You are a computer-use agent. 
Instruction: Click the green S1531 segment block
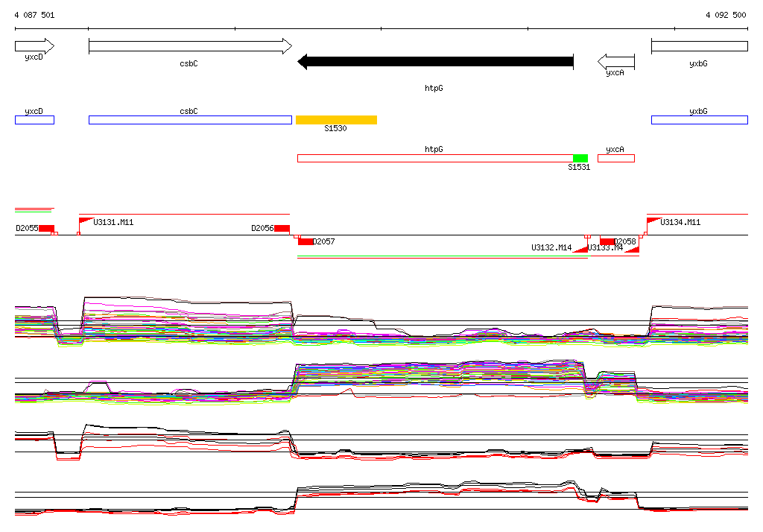click(580, 158)
